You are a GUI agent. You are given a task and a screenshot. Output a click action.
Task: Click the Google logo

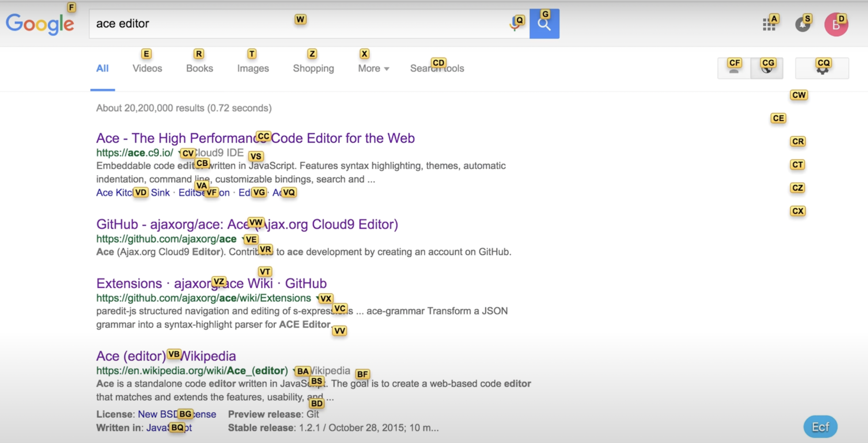[40, 24]
